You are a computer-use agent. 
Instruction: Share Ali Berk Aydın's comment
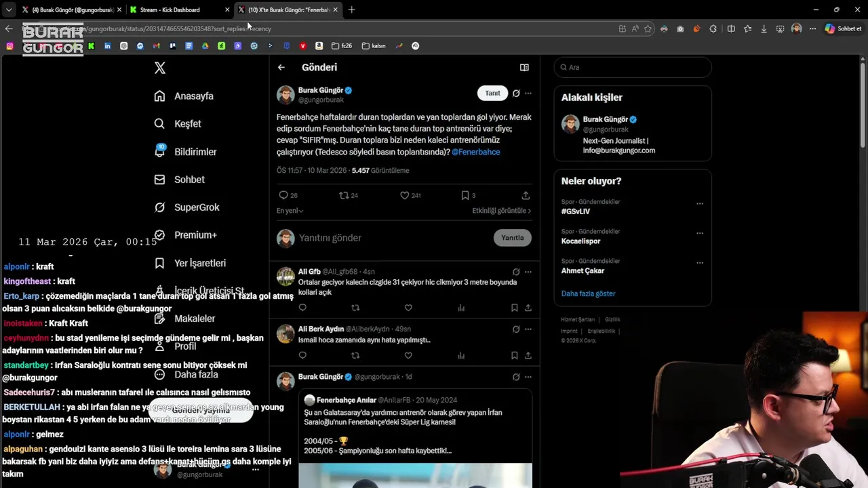528,355
